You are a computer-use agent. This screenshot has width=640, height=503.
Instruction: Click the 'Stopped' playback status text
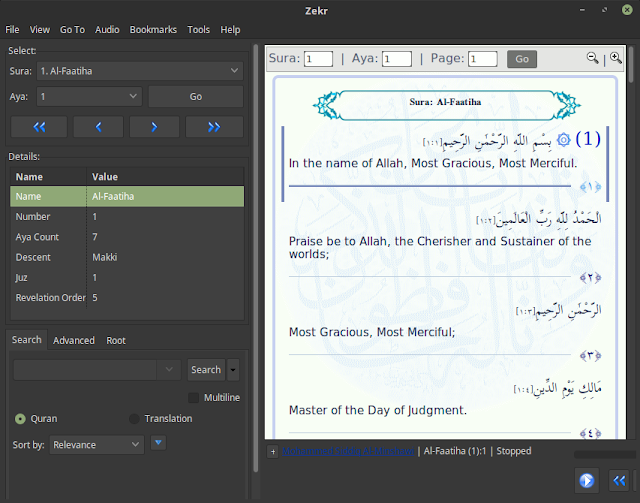514,451
